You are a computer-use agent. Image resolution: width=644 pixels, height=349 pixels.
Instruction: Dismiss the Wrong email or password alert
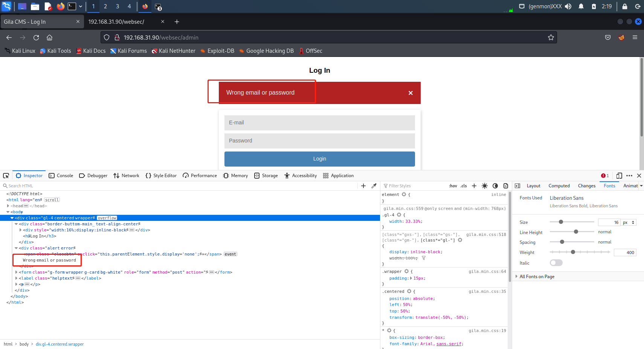click(x=411, y=93)
